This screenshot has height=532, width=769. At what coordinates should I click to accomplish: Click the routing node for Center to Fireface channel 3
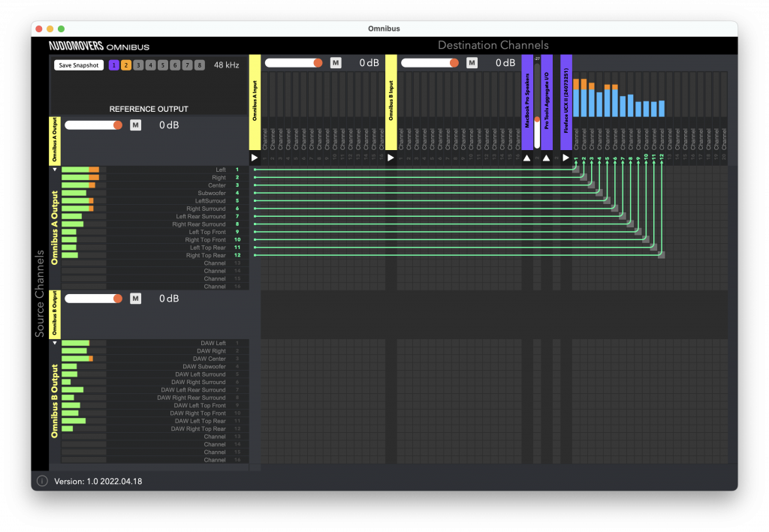coord(592,185)
